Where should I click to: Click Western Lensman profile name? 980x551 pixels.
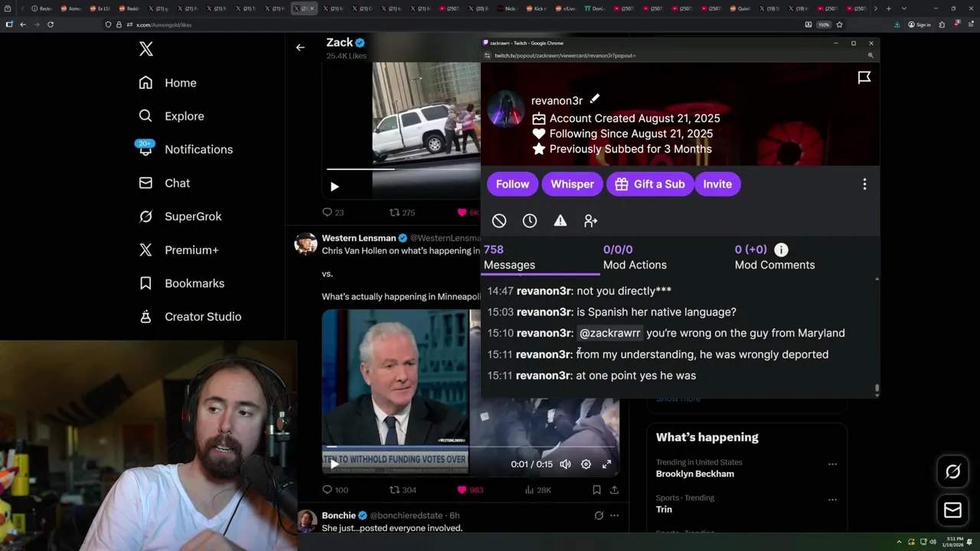coord(359,238)
